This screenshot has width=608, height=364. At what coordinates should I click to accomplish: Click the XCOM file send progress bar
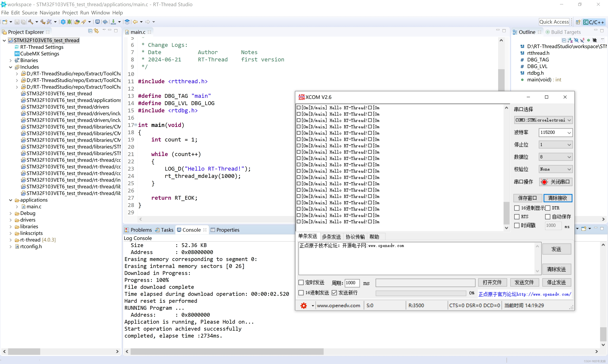421,293
